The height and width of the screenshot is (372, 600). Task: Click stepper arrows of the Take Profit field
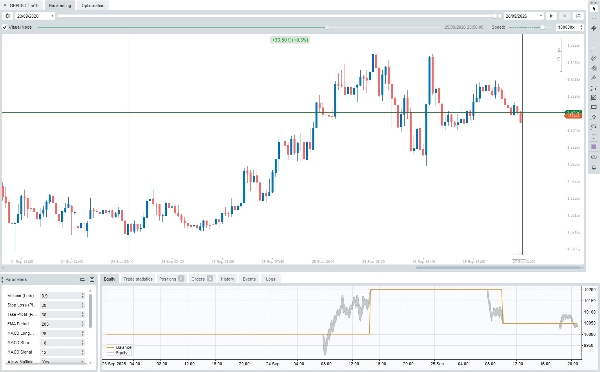coord(82,315)
